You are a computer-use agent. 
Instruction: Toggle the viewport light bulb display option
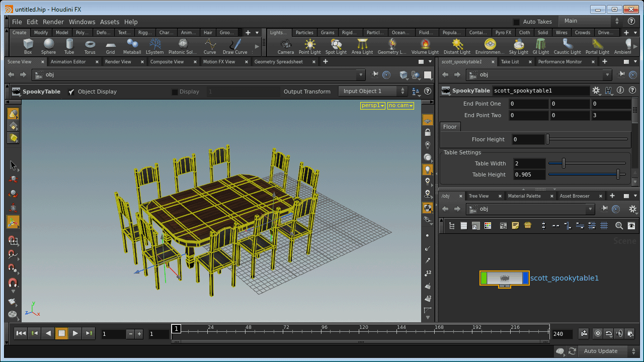click(428, 169)
